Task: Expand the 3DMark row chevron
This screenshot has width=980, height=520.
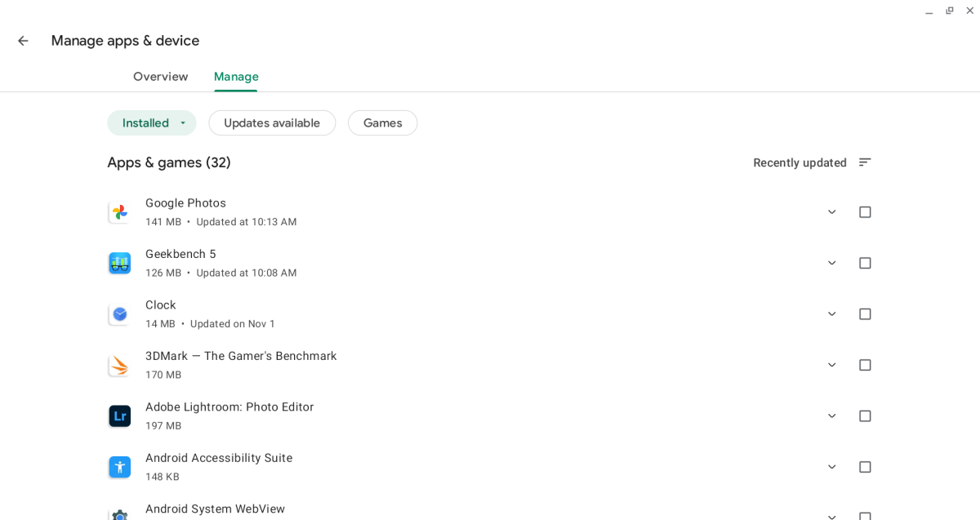Action: (832, 365)
